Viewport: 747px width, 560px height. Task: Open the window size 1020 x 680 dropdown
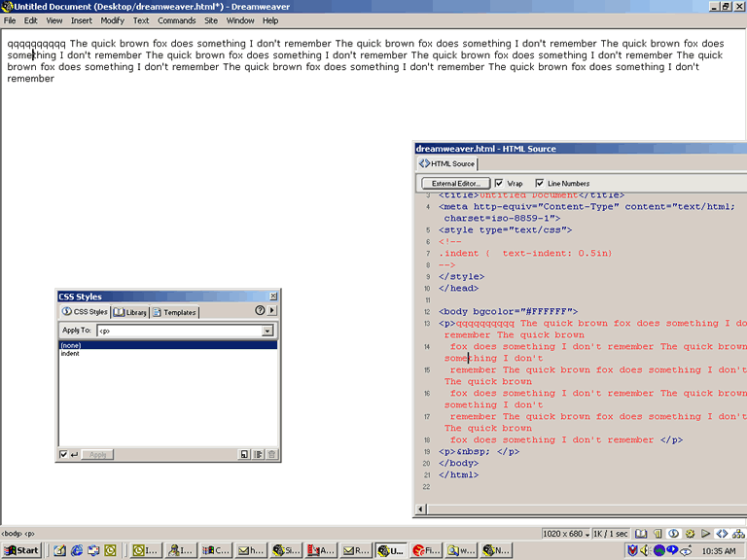566,534
